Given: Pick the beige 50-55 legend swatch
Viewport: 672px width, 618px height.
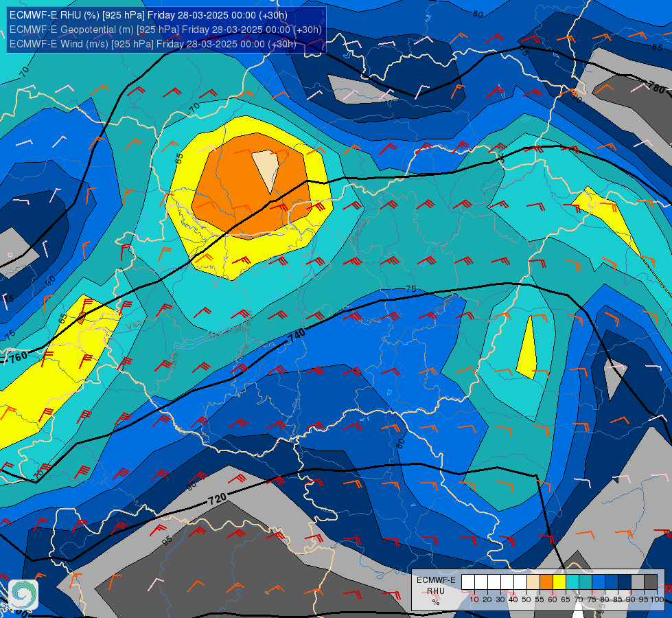Looking at the screenshot, I should coord(533,582).
